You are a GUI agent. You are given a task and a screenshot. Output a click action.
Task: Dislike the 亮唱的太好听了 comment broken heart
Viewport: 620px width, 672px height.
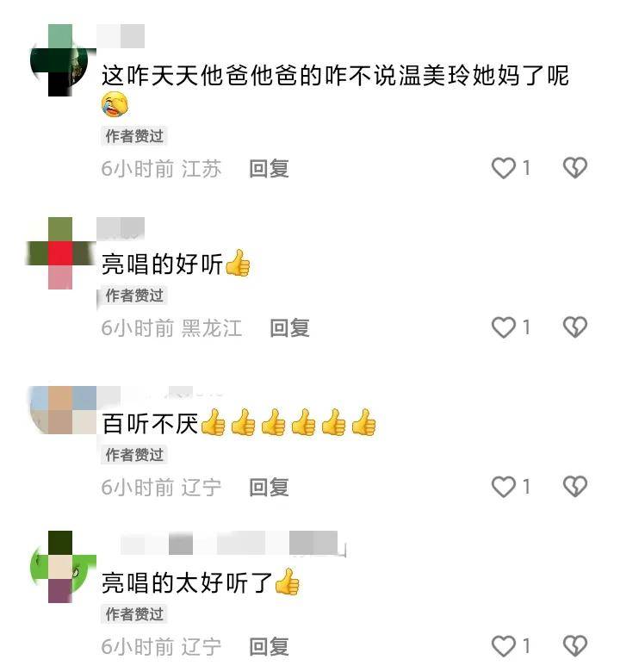pyautogui.click(x=575, y=646)
